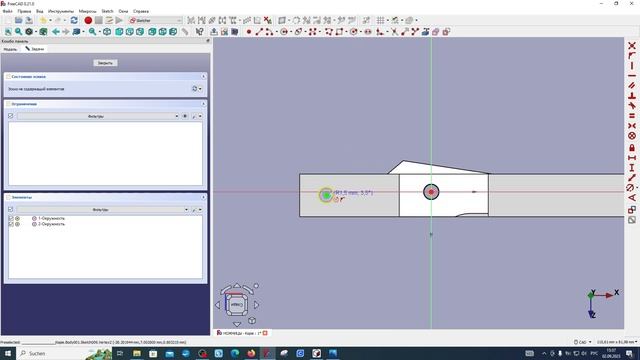Apply vertical constraint from right toolbar
The height and width of the screenshot is (360, 640).
click(632, 66)
